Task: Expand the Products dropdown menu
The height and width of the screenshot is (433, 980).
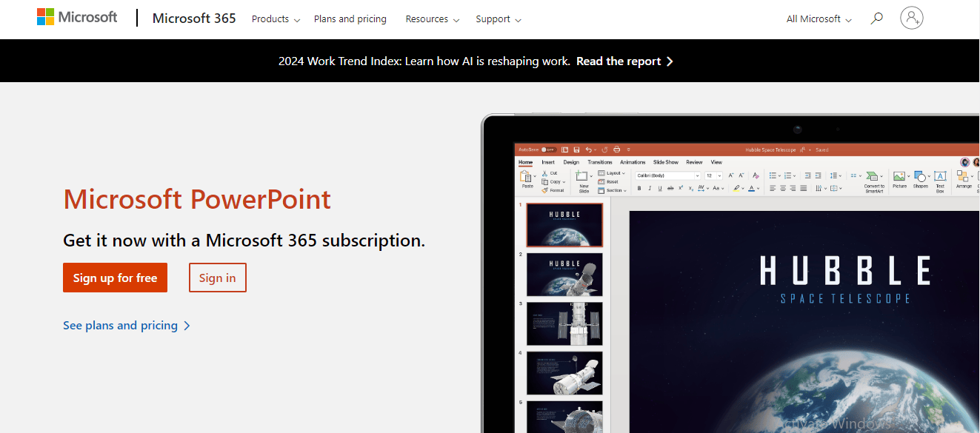Action: (276, 19)
